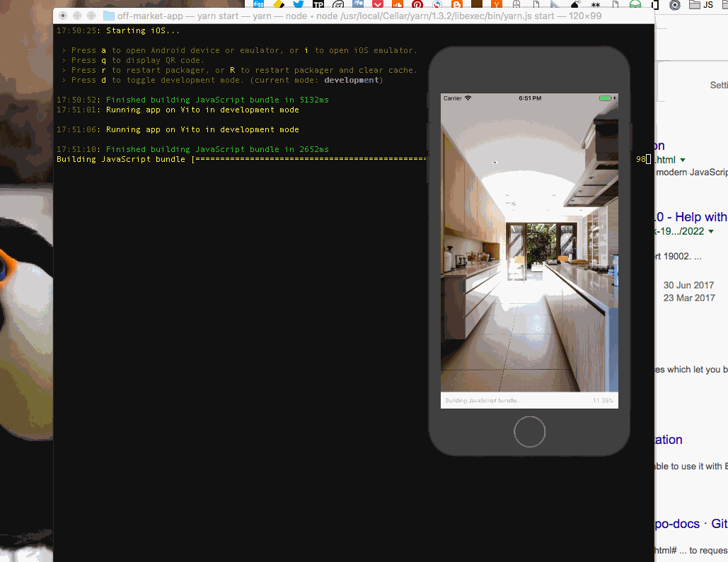Click the 17:51:01 'Running app on Vito' line
728x562 pixels.
tap(178, 110)
